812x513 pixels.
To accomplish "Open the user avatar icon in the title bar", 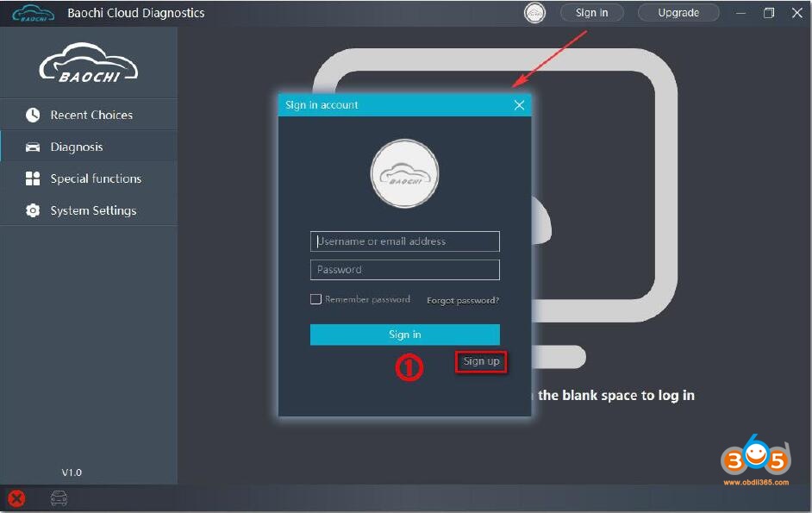I will pos(534,12).
